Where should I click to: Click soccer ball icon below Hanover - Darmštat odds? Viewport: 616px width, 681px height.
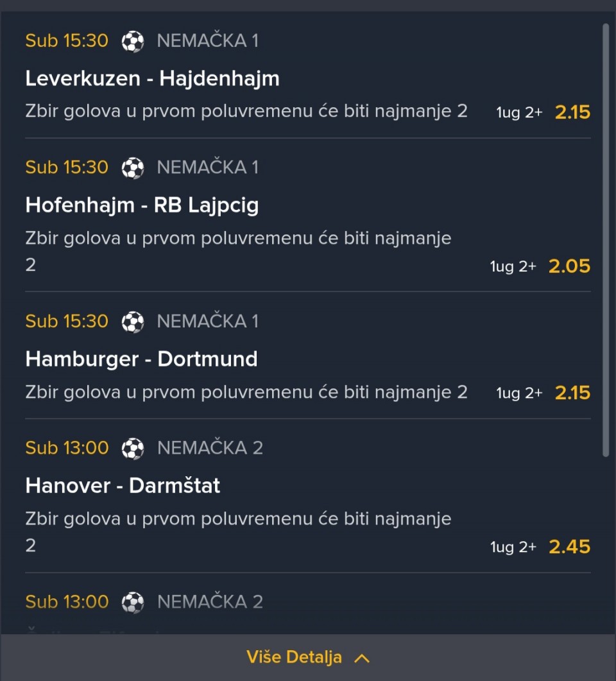click(133, 602)
